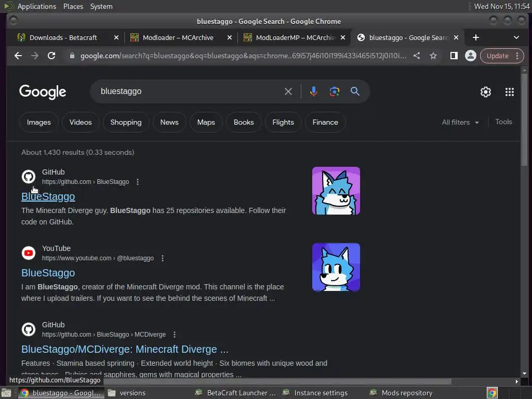Viewport: 532px width, 399px height.
Task: Submit search with the magnifying glass icon
Action: point(355,91)
